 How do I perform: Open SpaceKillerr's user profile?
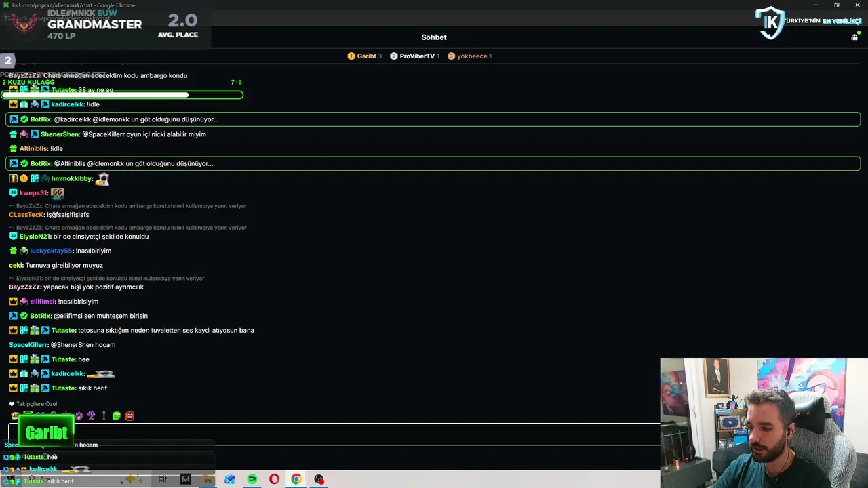(28, 345)
